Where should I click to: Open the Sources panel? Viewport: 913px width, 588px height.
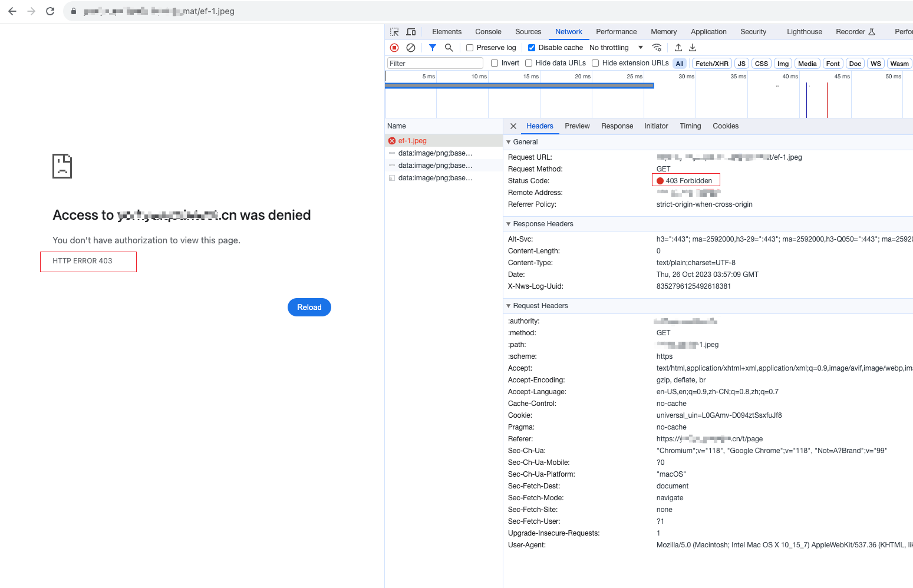(528, 32)
